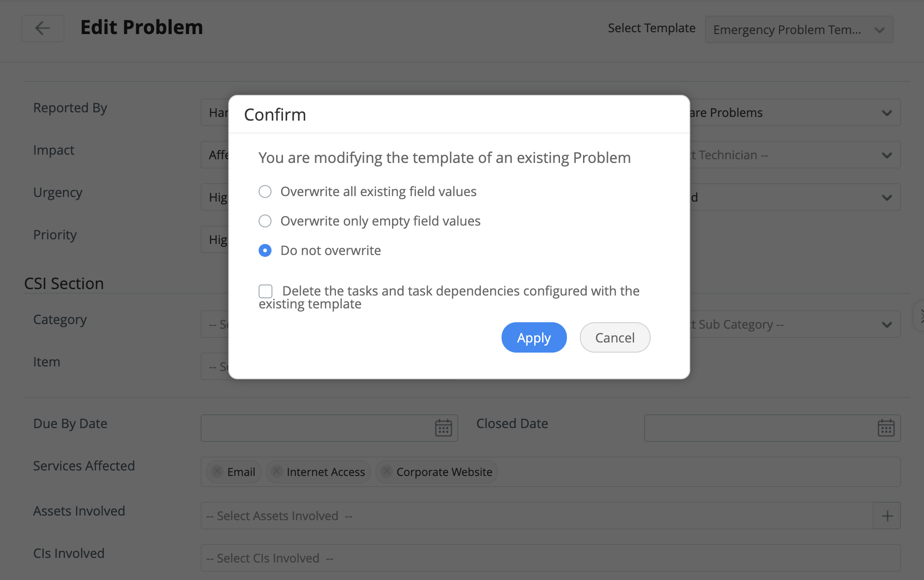Screen dimensions: 924x580
Task: Expand the side panel arrow at right edge
Action: click(x=920, y=316)
